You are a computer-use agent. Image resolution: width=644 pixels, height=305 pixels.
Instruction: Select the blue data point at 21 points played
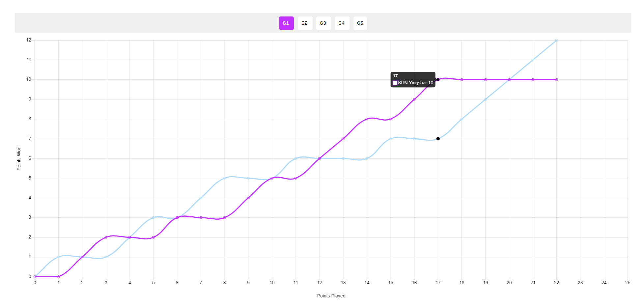pyautogui.click(x=533, y=60)
